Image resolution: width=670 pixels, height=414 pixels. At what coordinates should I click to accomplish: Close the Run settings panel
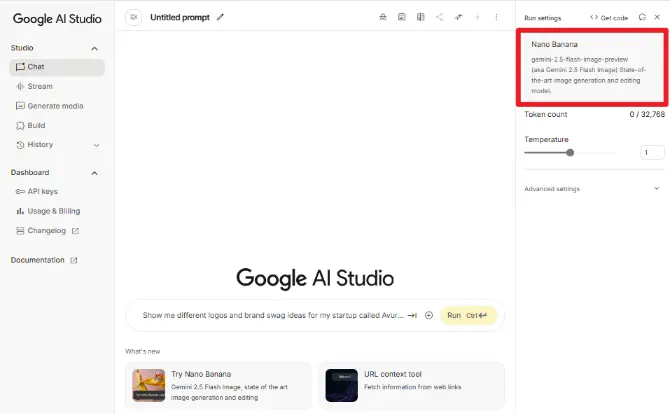pos(657,17)
